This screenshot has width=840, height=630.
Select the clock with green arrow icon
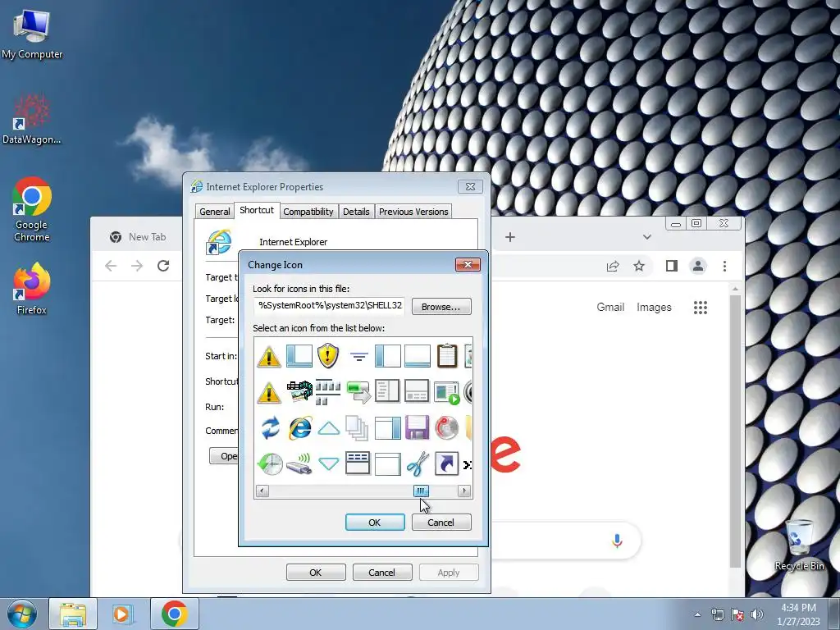click(x=270, y=464)
